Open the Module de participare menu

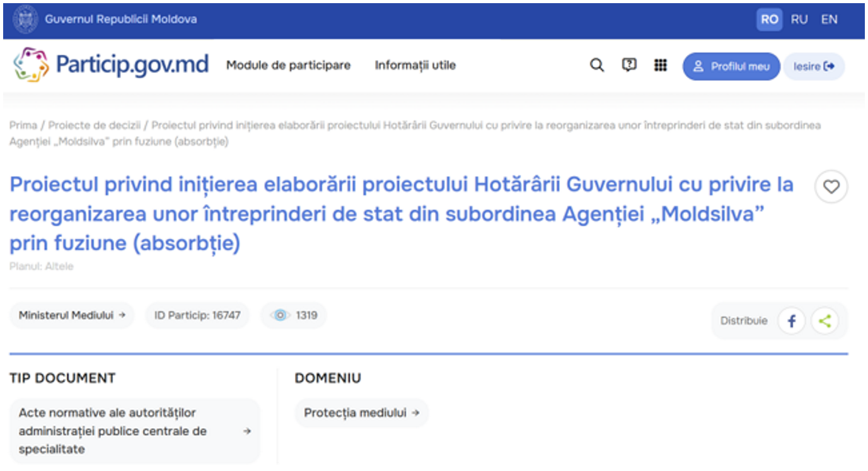[x=289, y=66]
